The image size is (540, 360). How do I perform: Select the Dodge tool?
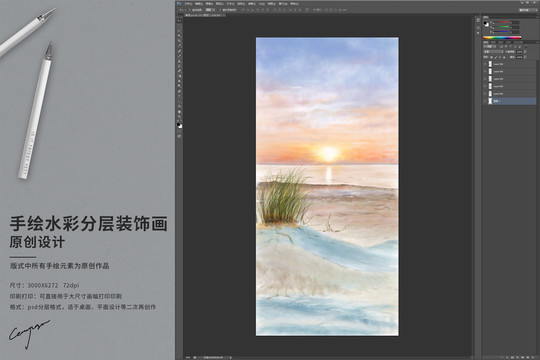tap(179, 86)
